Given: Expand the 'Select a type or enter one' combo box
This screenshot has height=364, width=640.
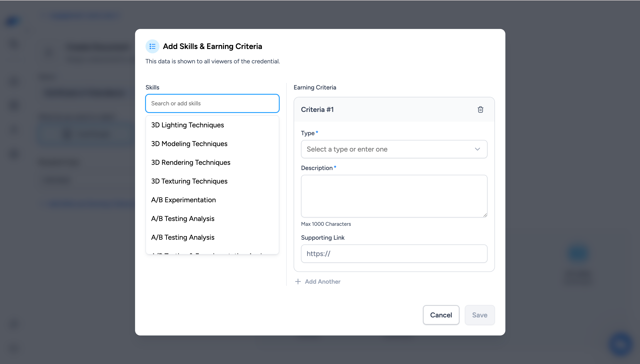Looking at the screenshot, I should (x=388, y=149).
